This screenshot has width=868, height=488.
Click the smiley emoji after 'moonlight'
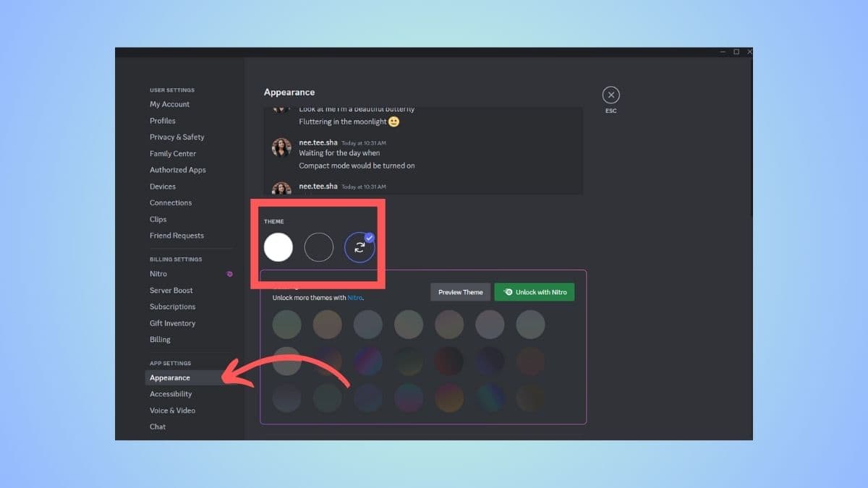(x=394, y=121)
